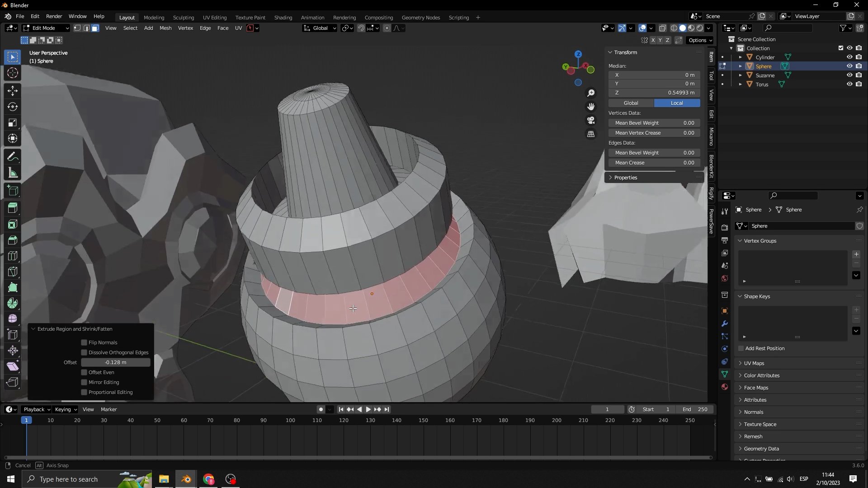Open the Modifier Properties tab
868x488 pixels.
725,324
